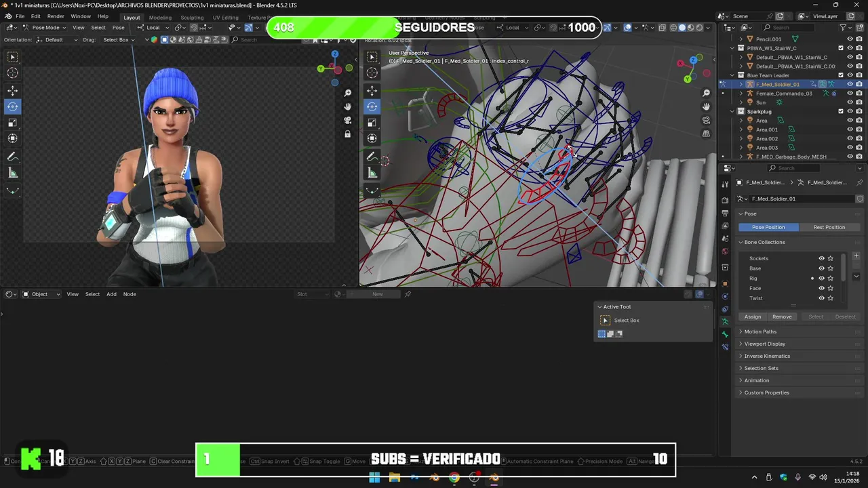This screenshot has height=488, width=868.
Task: Toggle camera view in right viewport
Action: 706,121
